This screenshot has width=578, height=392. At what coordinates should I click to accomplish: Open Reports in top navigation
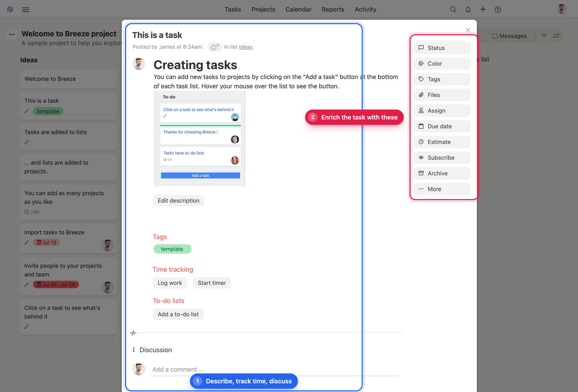(x=333, y=9)
